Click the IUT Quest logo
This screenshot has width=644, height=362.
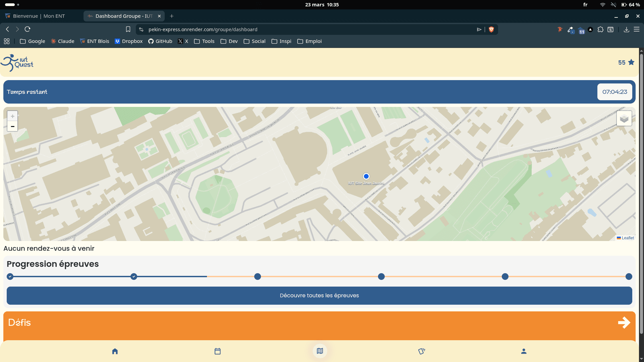click(x=17, y=63)
